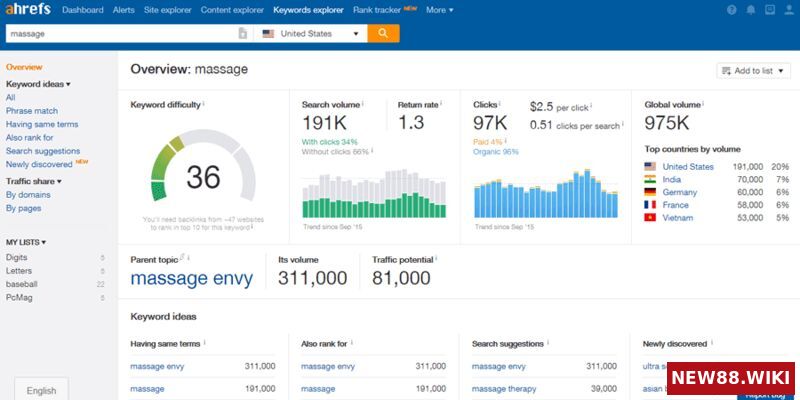This screenshot has height=400, width=800.
Task: Open the country dropdown United States
Action: [x=310, y=34]
